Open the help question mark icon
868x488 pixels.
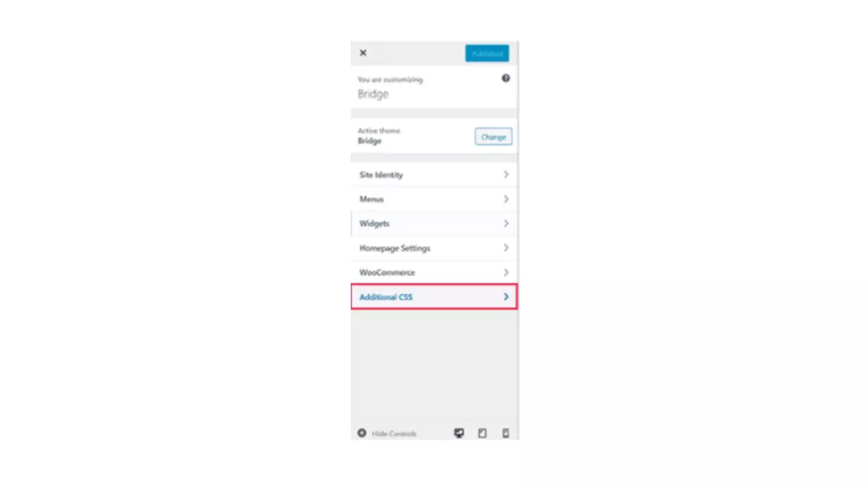(506, 78)
